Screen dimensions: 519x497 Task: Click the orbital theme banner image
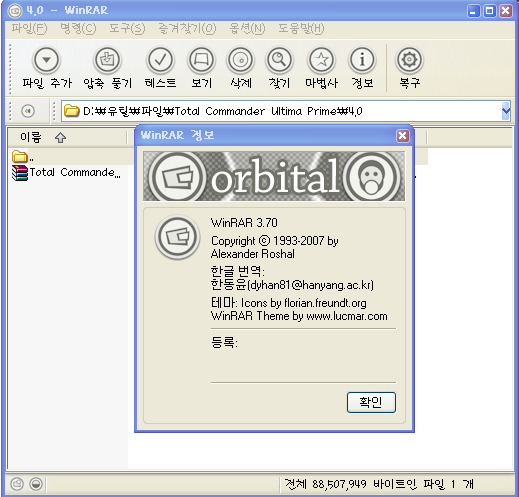pos(274,176)
